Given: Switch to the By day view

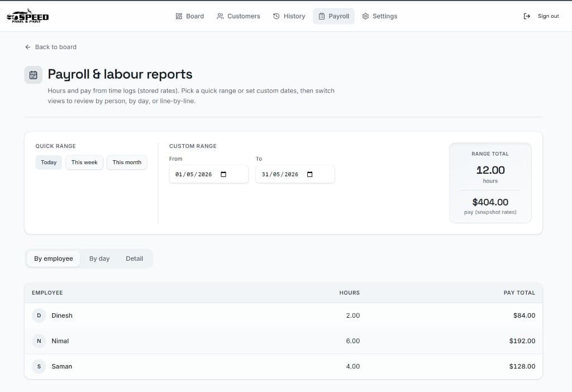Looking at the screenshot, I should 99,259.
